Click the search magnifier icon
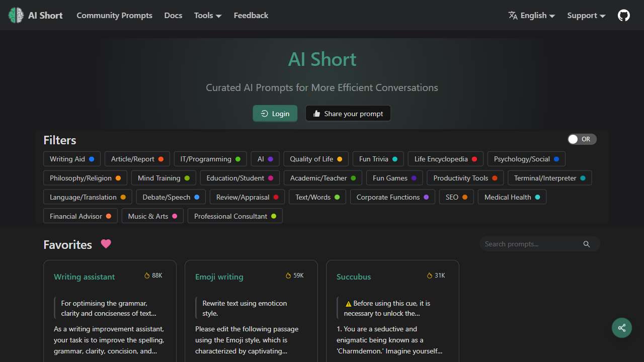644x362 pixels. tap(586, 244)
